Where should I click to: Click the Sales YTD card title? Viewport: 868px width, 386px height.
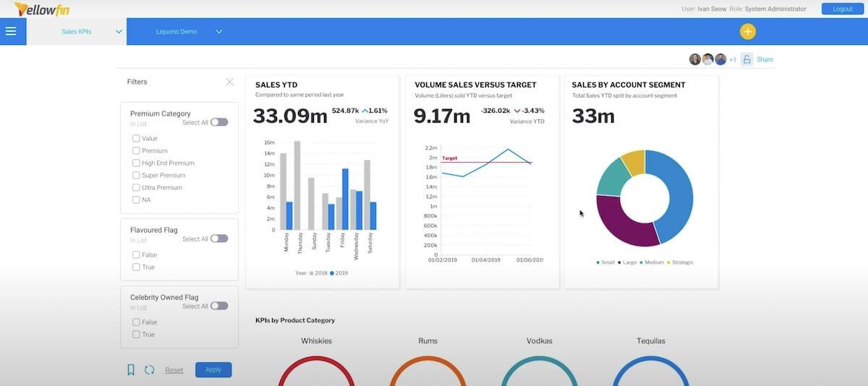(276, 85)
